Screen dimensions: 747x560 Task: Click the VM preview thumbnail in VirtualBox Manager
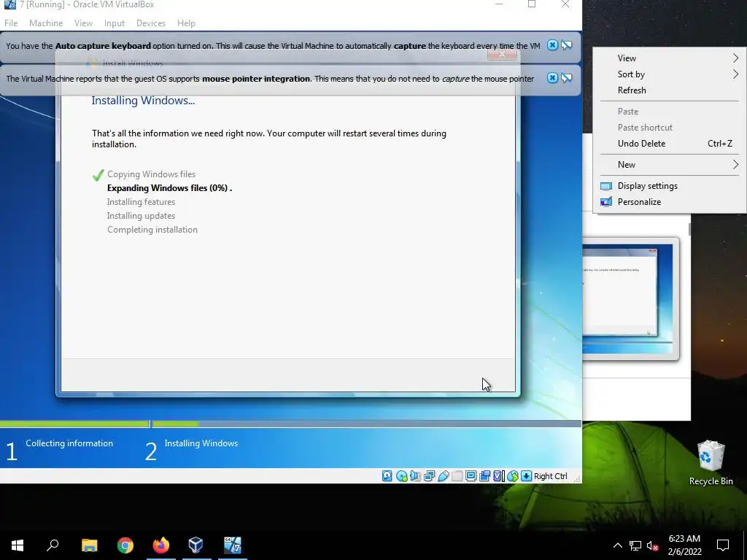630,298
